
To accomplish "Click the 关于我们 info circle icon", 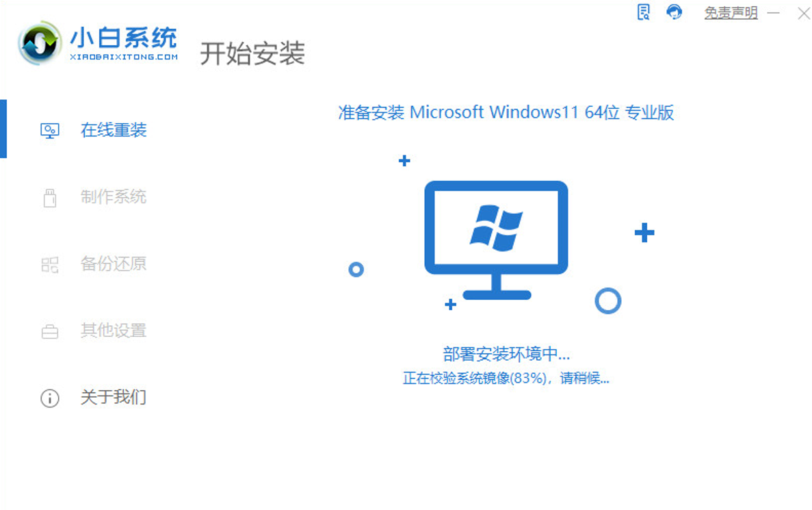I will [x=50, y=398].
